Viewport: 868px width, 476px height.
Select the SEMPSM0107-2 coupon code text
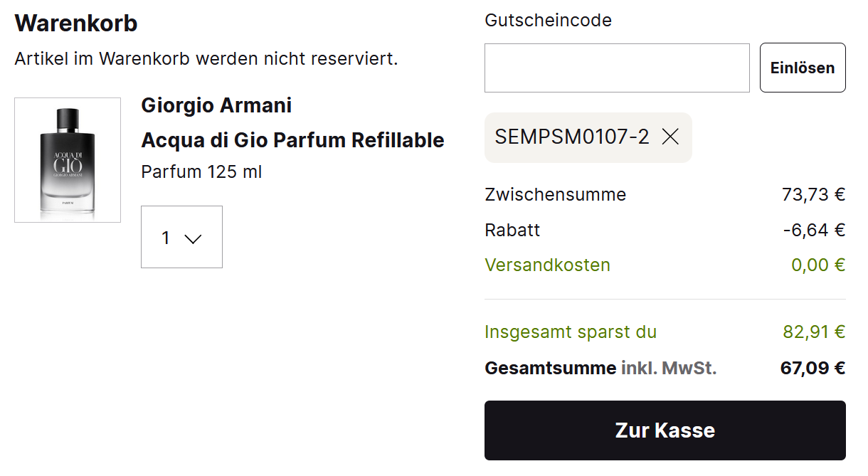click(x=572, y=137)
